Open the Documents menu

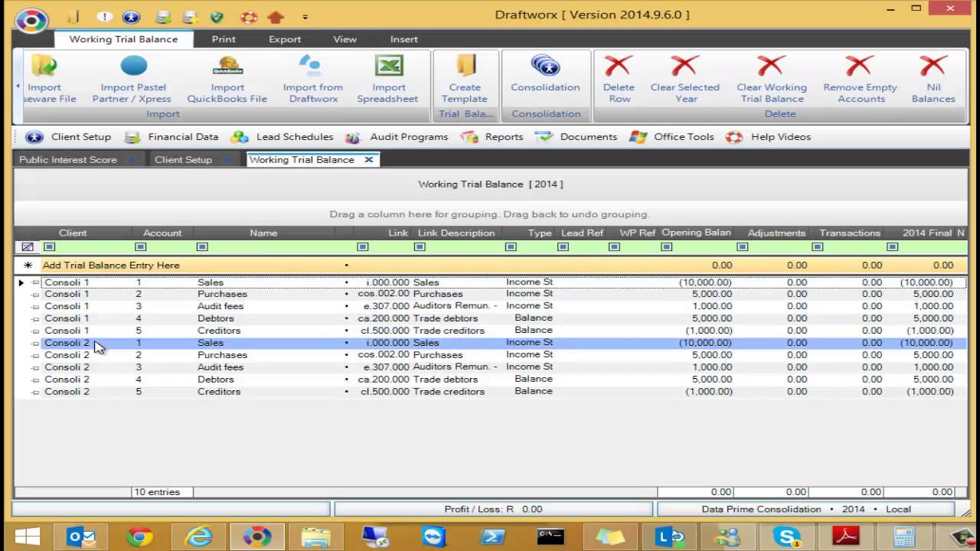(x=577, y=137)
